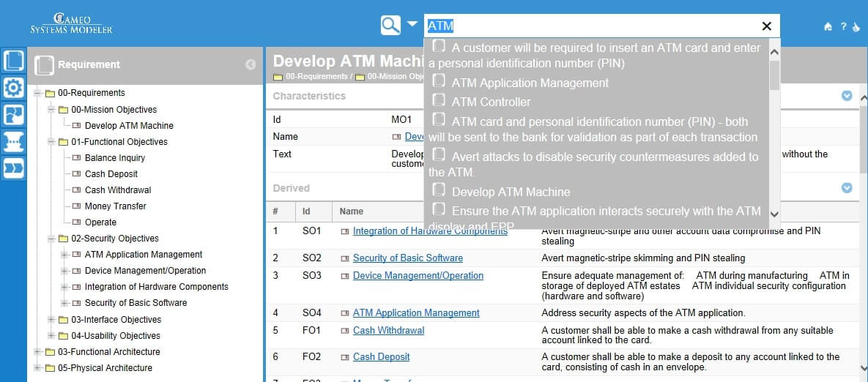Click the SO1 id cell

(311, 231)
